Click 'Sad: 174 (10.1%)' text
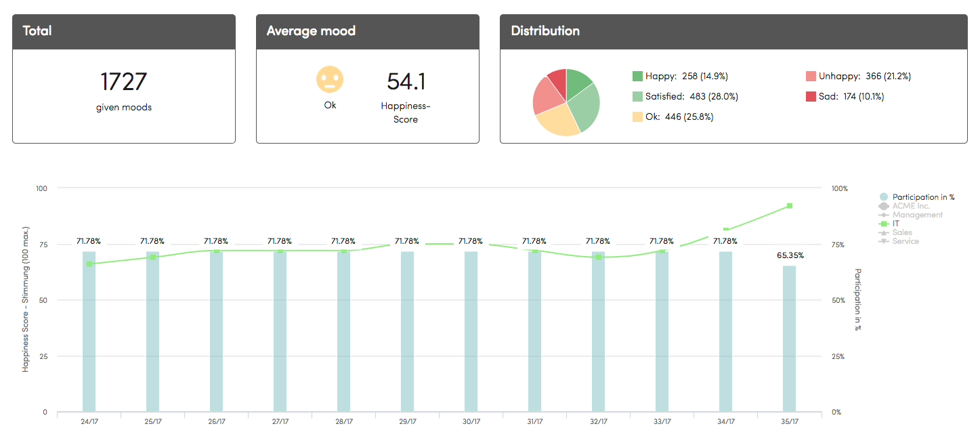 (851, 96)
